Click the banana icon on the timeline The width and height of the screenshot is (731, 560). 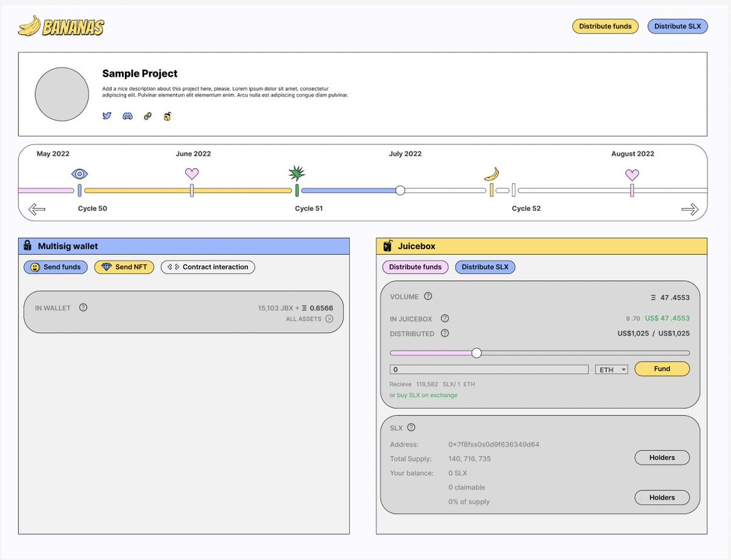click(492, 174)
